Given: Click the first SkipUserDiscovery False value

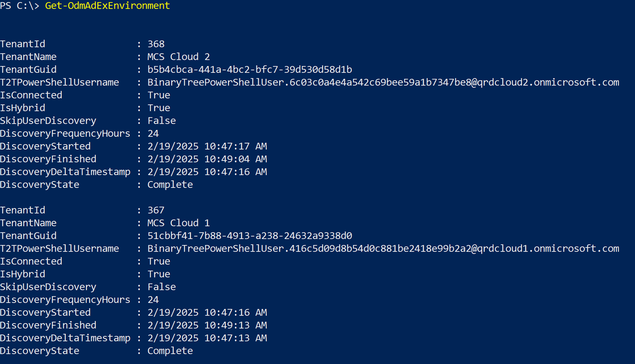Looking at the screenshot, I should [x=161, y=121].
